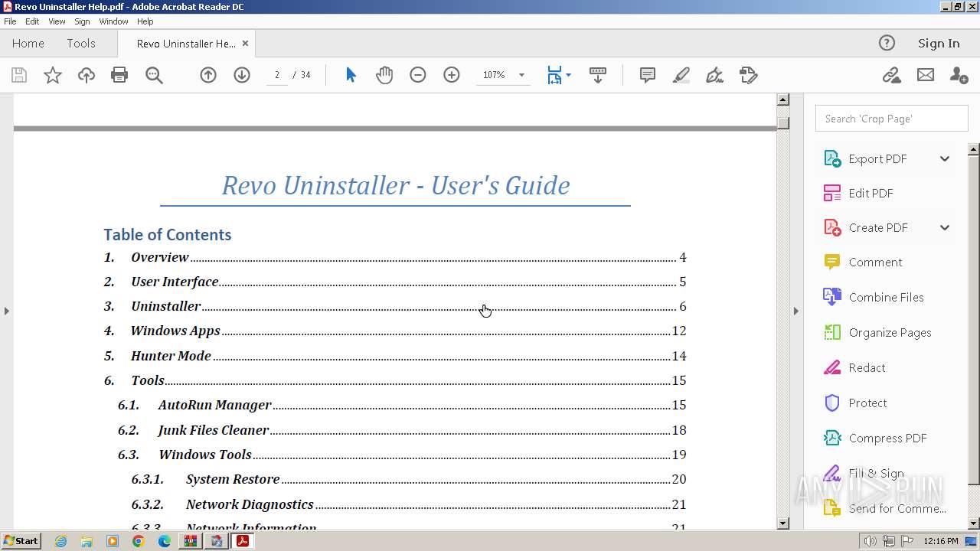This screenshot has height=551, width=980.
Task: Expand the Create PDF options
Action: point(944,227)
